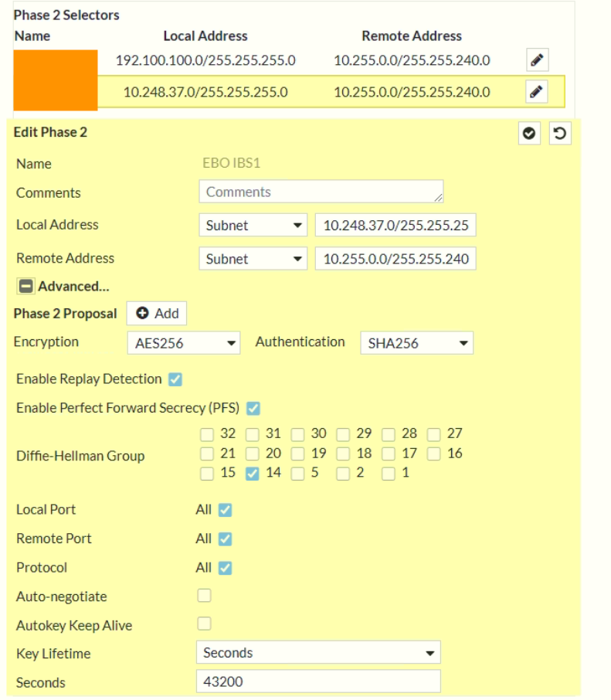Viewport: 611px width, 700px height.
Task: Enable Autokey Keep Alive checkbox
Action: (x=205, y=624)
